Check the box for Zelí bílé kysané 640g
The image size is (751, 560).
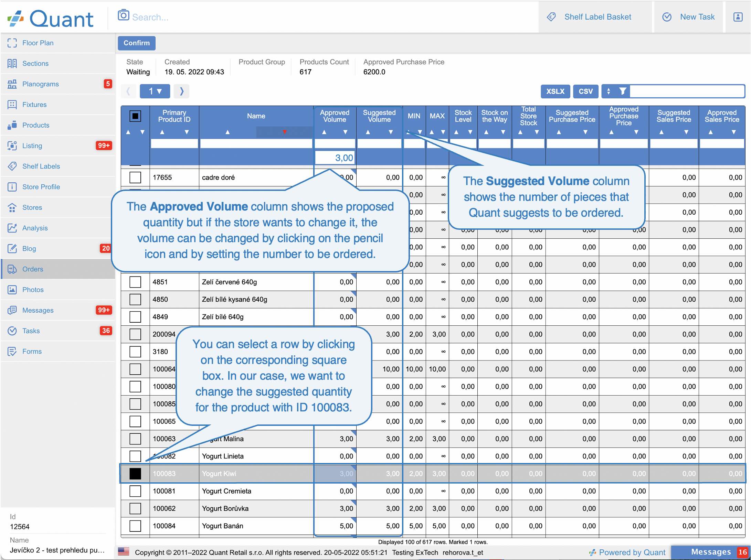tap(135, 300)
